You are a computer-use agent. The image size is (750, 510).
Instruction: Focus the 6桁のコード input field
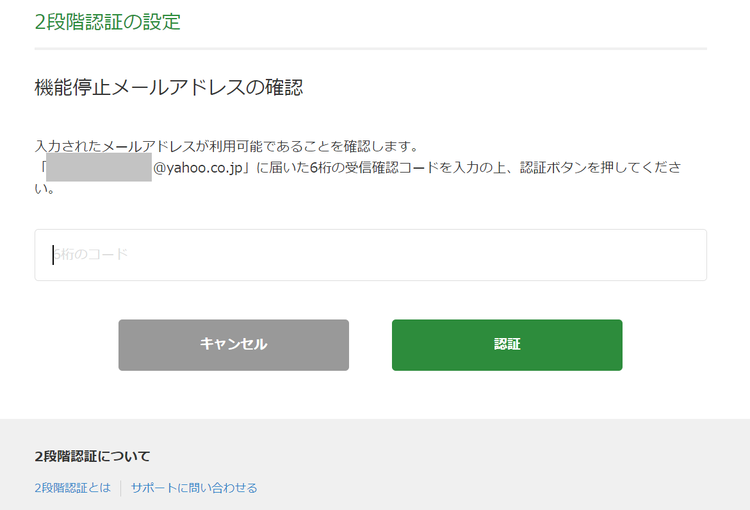pos(370,255)
